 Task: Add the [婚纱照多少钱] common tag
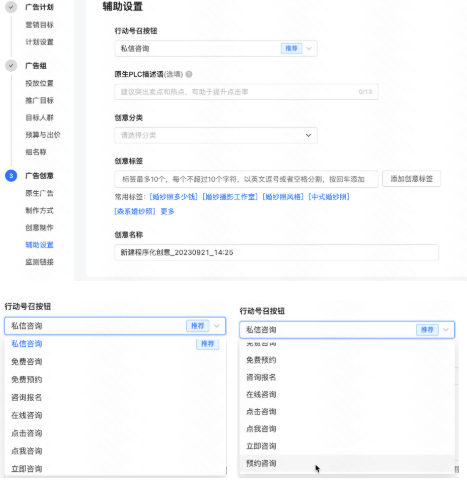[174, 197]
